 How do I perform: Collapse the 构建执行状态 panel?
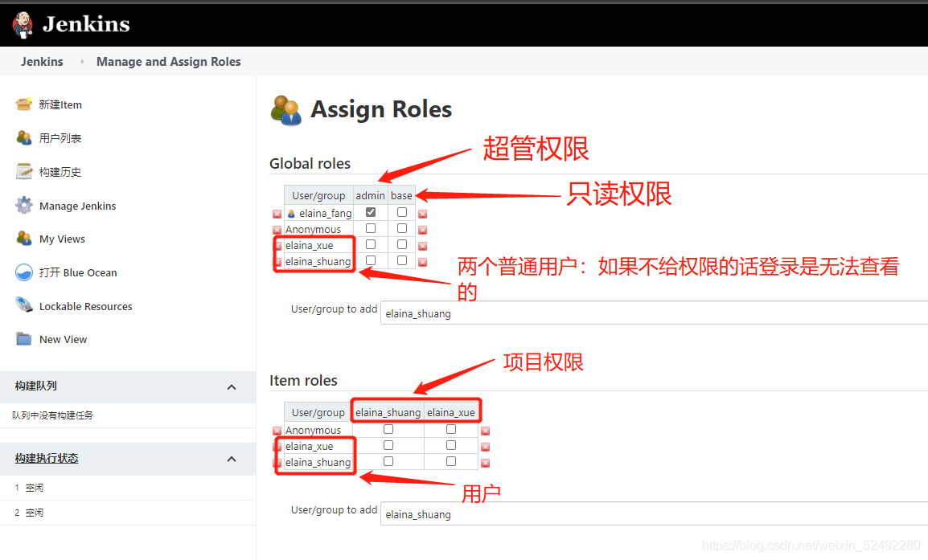pyautogui.click(x=232, y=460)
